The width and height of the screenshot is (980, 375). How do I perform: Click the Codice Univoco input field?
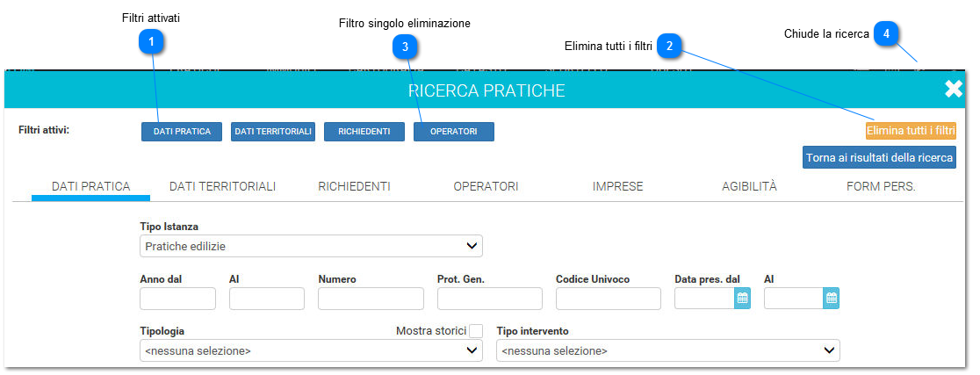608,299
